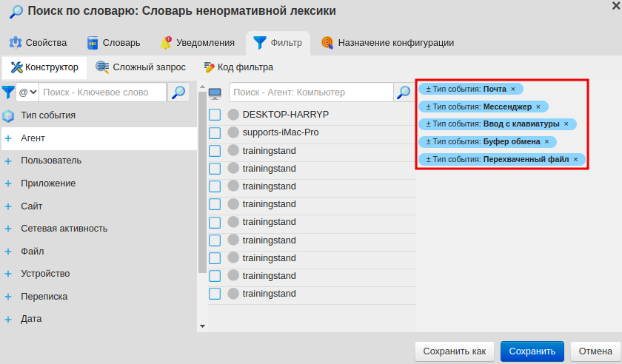Viewport: 622px width, 364px height.
Task: Open the 'Сложный запрос' sub-tab
Action: 142,67
